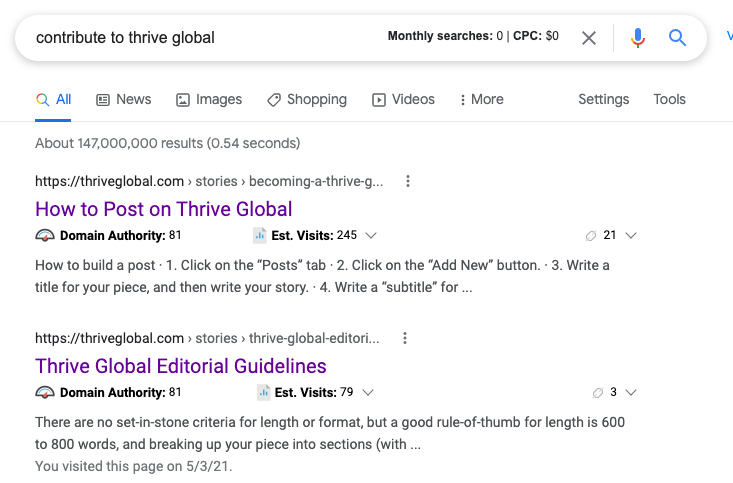Open the How to Post on Thrive Global result

click(164, 209)
